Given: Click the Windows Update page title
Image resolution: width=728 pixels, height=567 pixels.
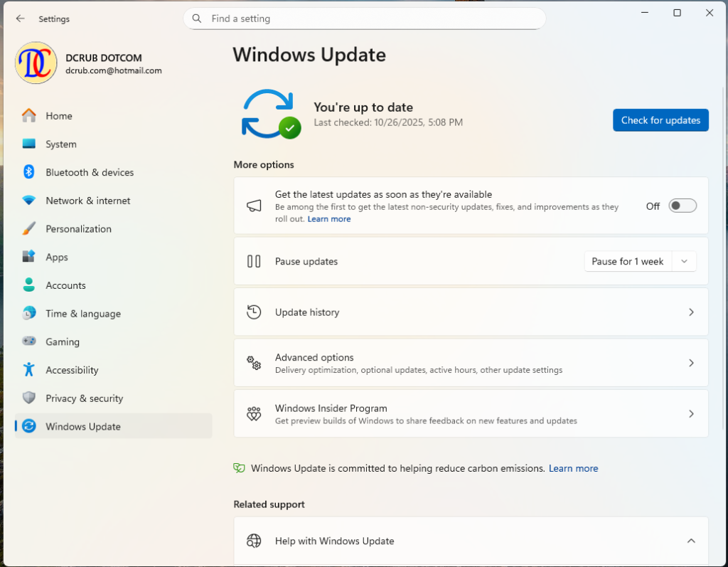Looking at the screenshot, I should 309,55.
